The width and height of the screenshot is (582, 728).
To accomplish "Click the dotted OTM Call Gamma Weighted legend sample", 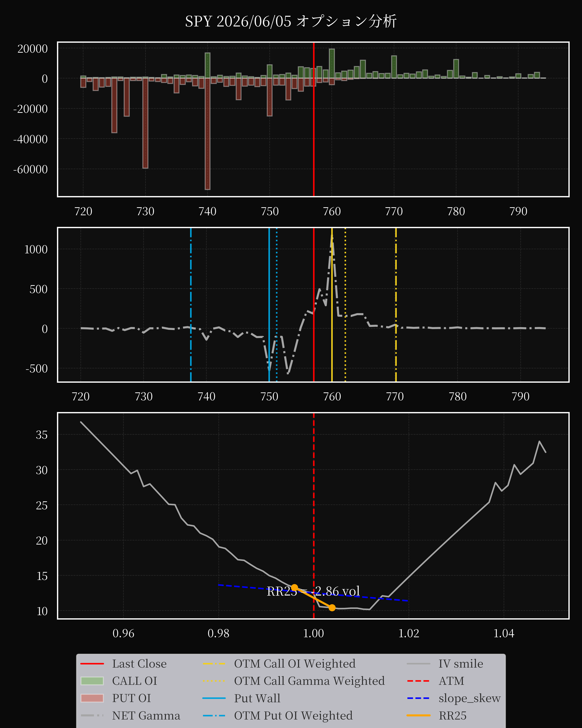I will pos(214,681).
